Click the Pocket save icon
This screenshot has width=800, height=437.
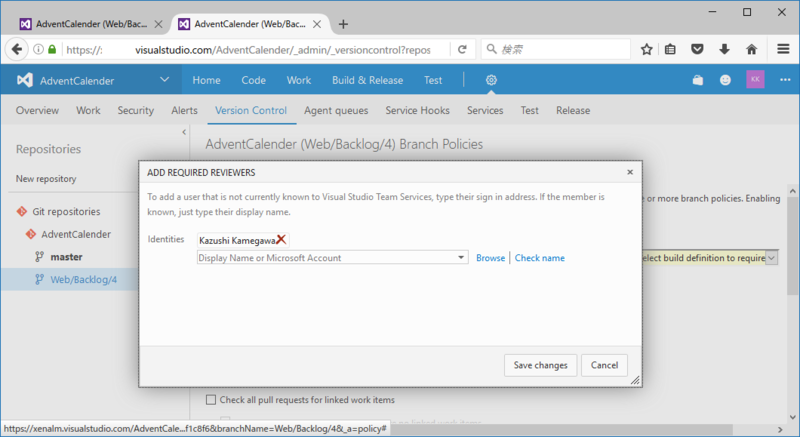[x=697, y=49]
